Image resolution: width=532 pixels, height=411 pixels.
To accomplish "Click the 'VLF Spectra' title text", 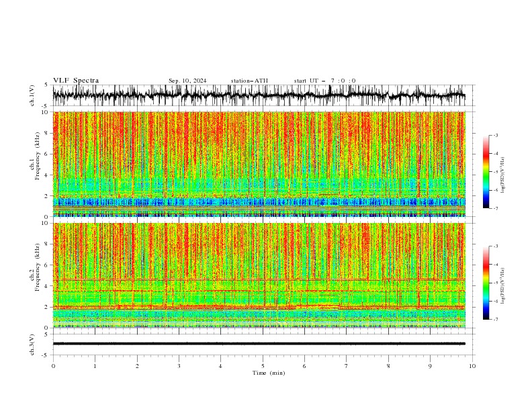I will (76, 81).
